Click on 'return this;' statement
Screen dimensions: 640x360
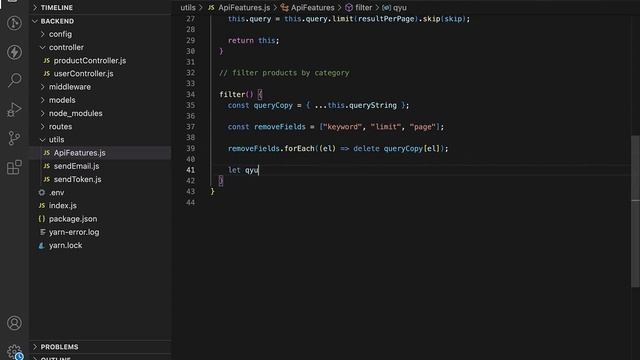253,40
